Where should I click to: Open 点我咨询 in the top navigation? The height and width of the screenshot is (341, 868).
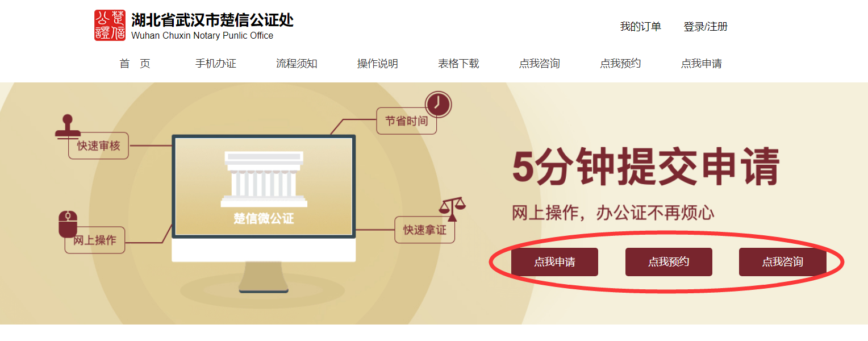pyautogui.click(x=540, y=64)
